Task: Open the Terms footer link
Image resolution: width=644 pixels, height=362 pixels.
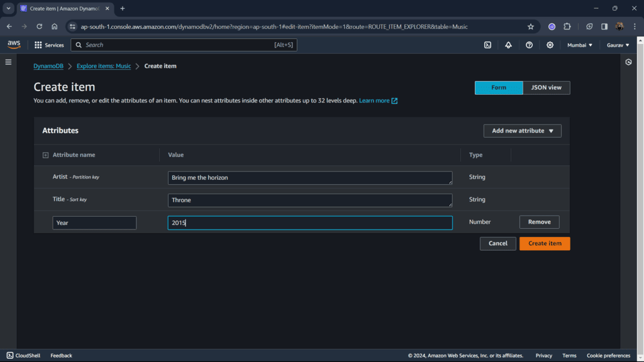Action: (569, 356)
